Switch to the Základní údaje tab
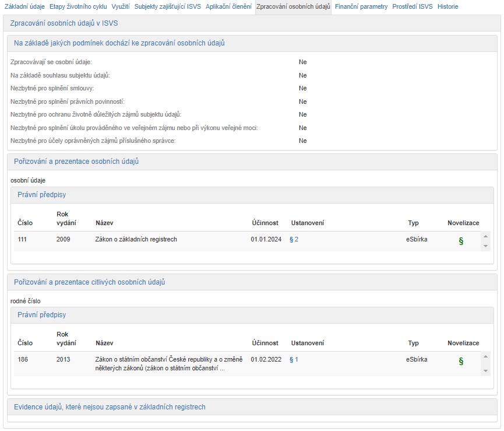Image resolution: width=504 pixels, height=431 pixels. (x=24, y=6)
